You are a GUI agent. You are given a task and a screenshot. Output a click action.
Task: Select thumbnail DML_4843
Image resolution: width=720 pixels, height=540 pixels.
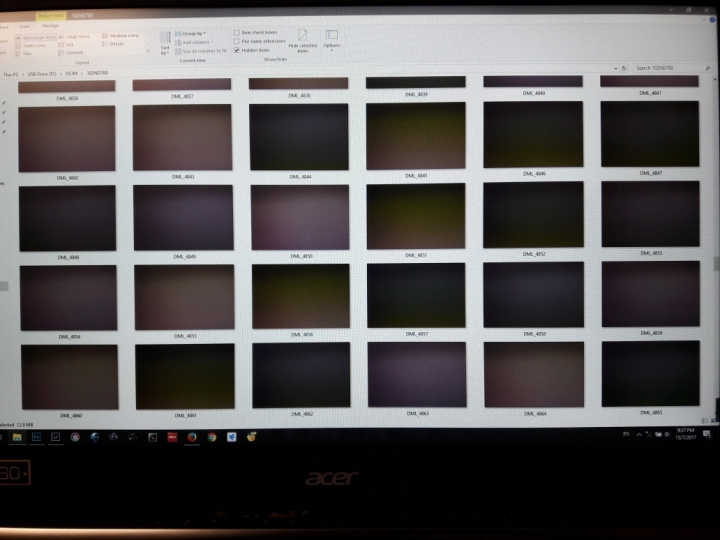click(x=182, y=137)
